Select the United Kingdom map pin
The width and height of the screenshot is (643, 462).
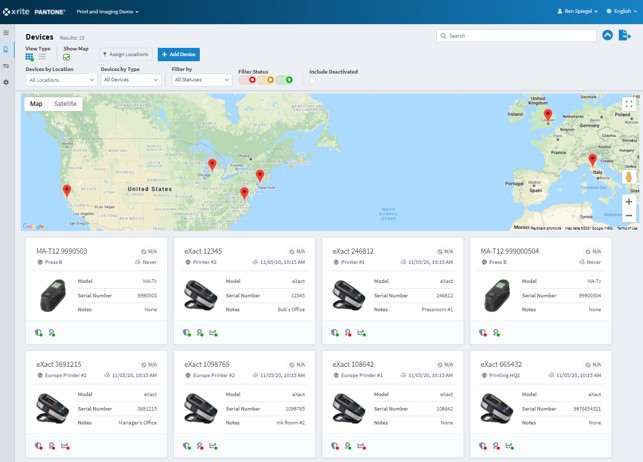click(x=548, y=115)
